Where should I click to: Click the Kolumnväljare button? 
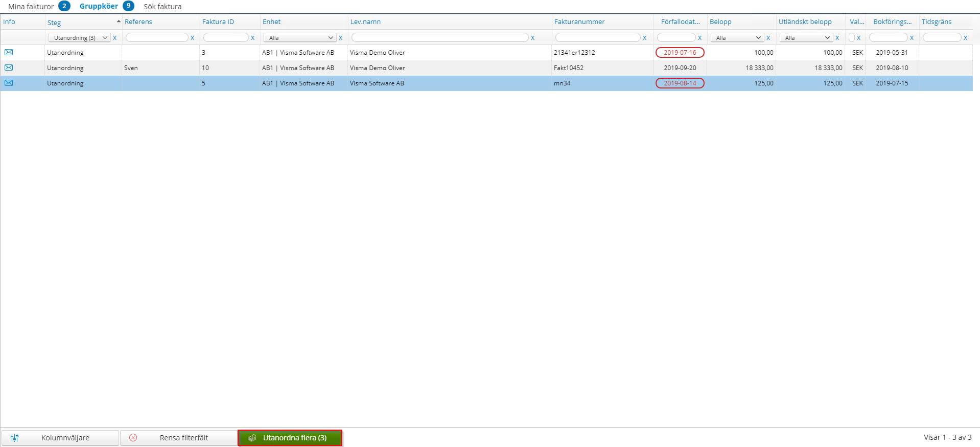60,438
